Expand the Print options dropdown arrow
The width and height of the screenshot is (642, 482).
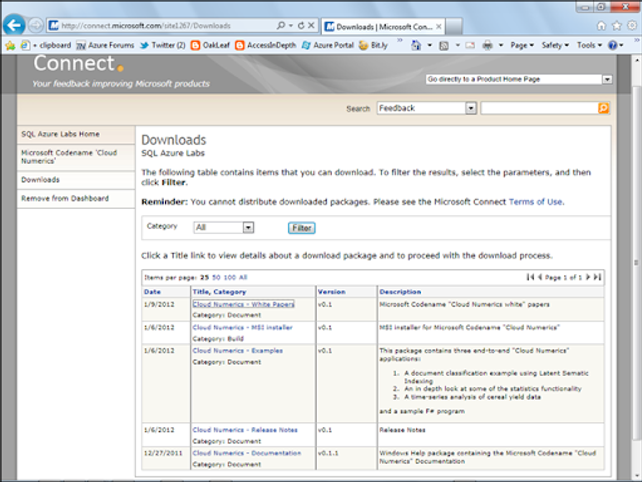501,45
